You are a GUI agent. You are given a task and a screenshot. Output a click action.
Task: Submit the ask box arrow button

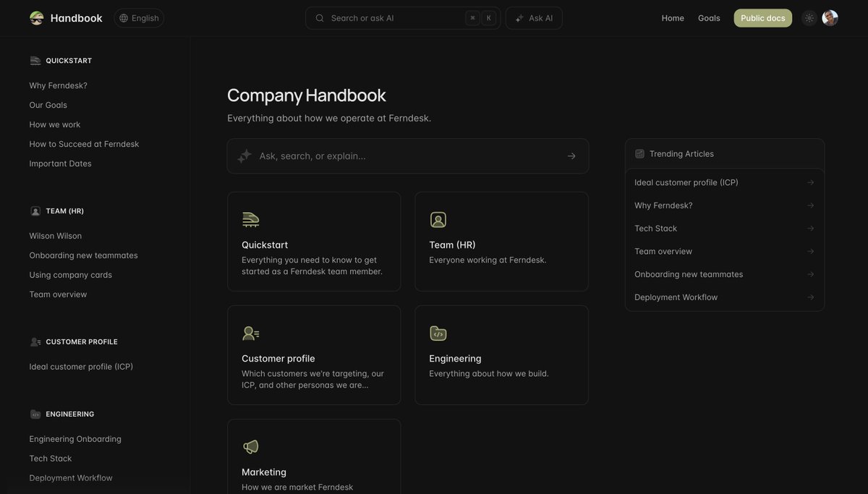click(571, 156)
